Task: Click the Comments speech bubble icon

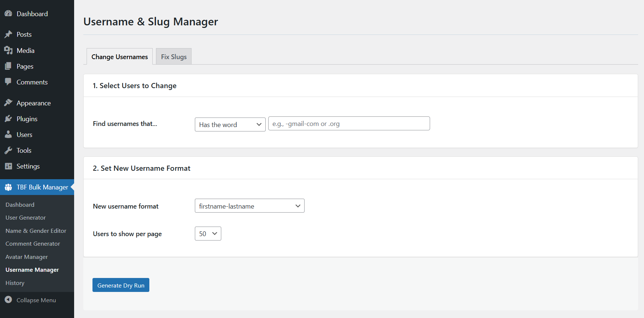Action: click(x=8, y=82)
